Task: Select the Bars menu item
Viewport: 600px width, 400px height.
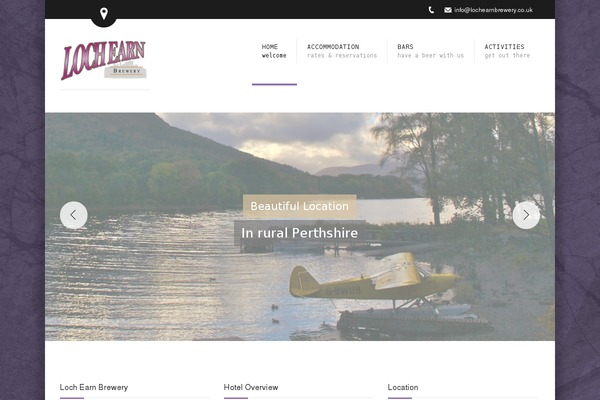Action: [x=430, y=51]
